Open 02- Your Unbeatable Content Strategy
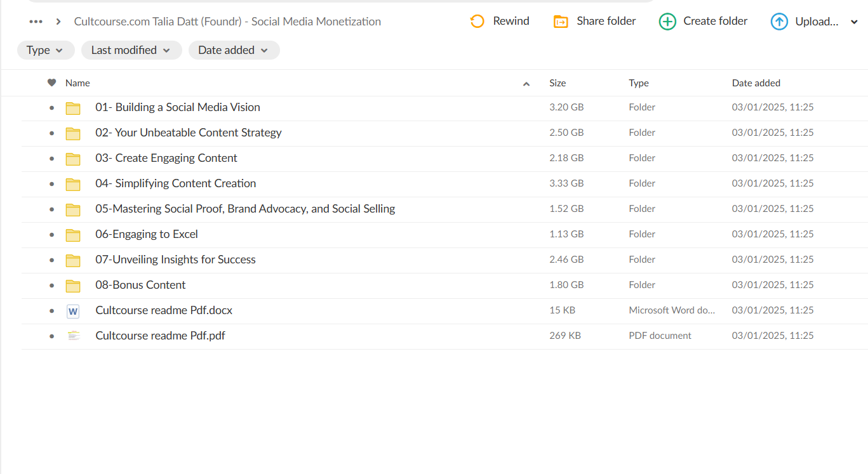The image size is (868, 474). tap(189, 133)
